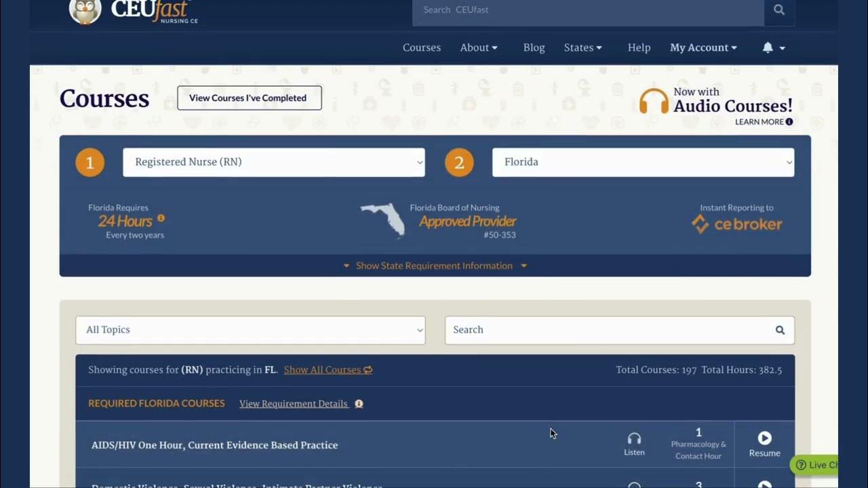Listen to AIDS/HIV course audio

point(634,445)
